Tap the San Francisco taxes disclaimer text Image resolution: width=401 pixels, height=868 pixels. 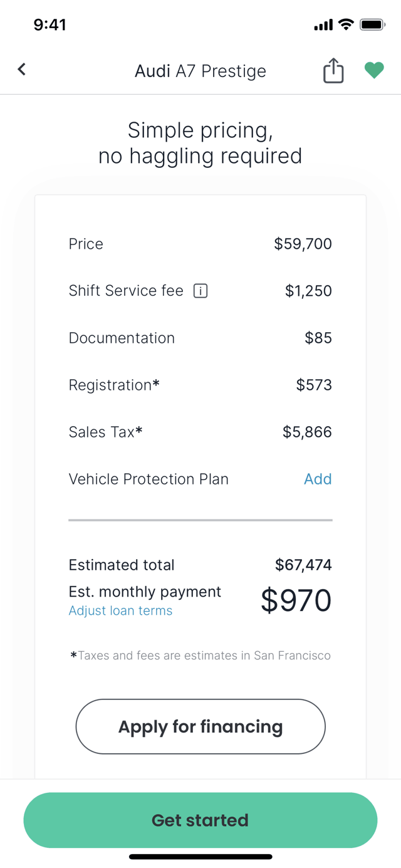pyautogui.click(x=200, y=656)
